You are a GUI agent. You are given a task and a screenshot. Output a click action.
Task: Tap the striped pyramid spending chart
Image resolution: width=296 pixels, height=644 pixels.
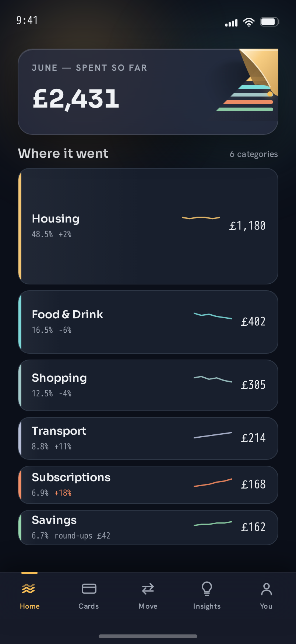(245, 94)
